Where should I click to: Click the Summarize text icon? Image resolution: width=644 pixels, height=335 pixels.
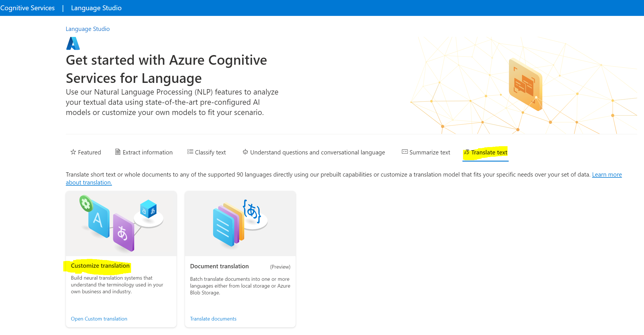[405, 152]
